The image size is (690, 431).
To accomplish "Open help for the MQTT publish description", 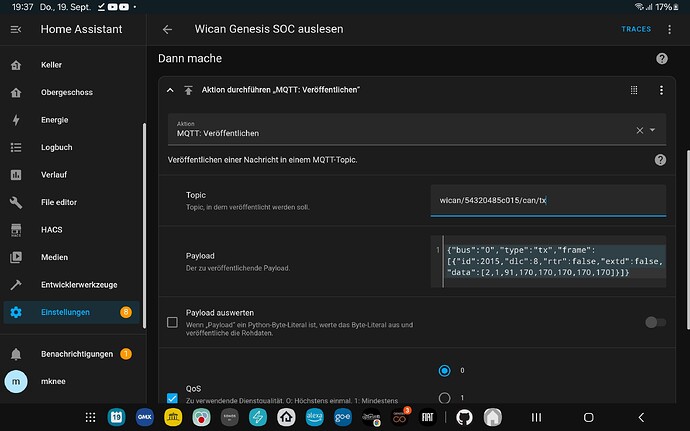I will coord(660,160).
